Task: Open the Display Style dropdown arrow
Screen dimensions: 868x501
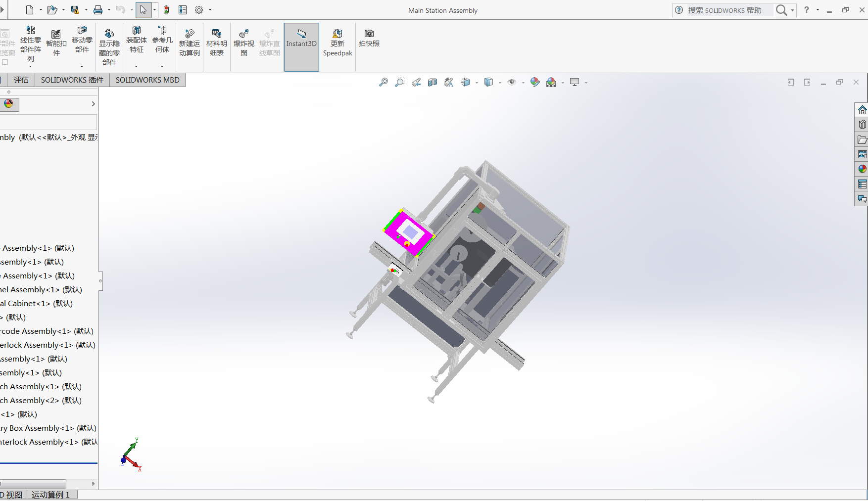Action: 500,83
